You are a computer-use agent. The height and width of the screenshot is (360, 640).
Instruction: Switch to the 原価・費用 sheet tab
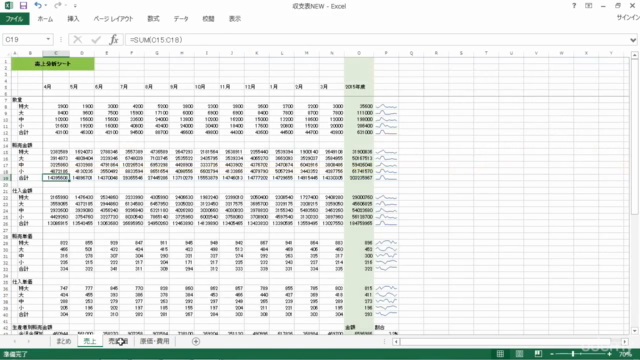(x=154, y=341)
